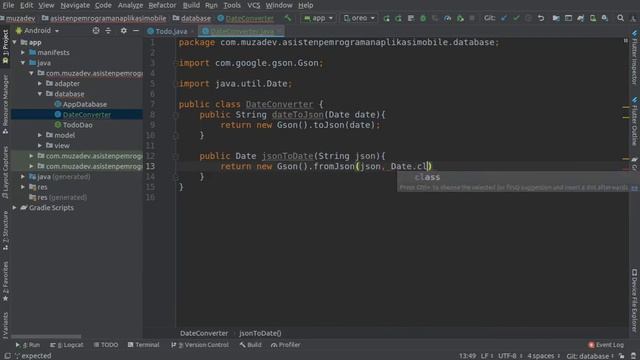640x360 pixels.
Task: Open the Project tool window sidebar tab
Action: pyautogui.click(x=5, y=46)
